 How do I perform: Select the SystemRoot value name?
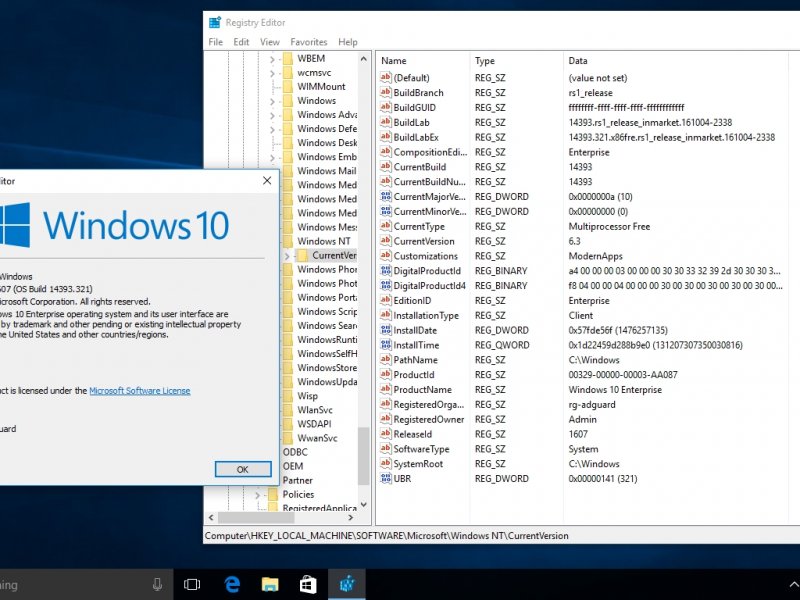point(418,463)
